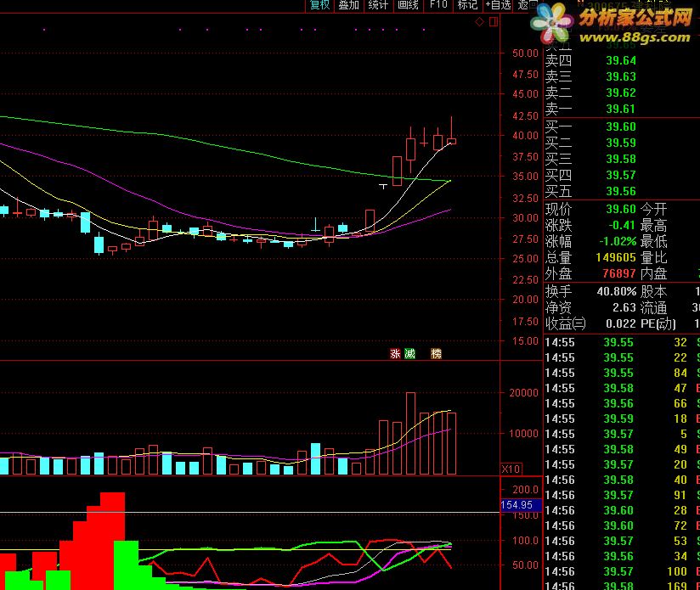Viewport: 700px width, 590px height.
Task: Select 买二 price 39.59
Action: tap(620, 143)
